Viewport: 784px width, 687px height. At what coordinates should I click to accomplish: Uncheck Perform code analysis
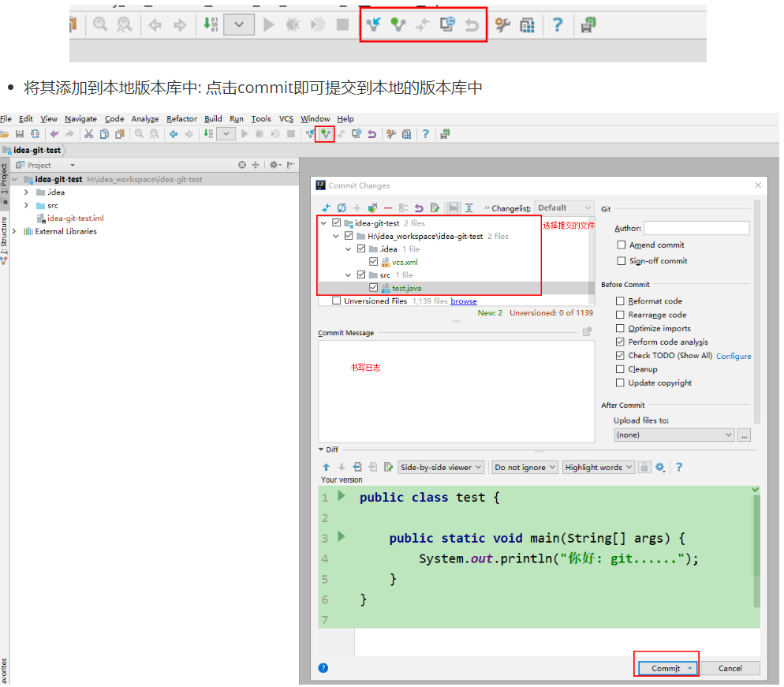(x=620, y=342)
